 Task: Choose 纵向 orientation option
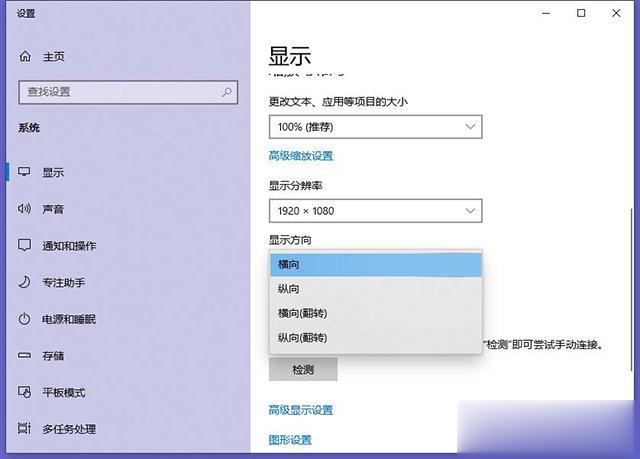(376, 289)
